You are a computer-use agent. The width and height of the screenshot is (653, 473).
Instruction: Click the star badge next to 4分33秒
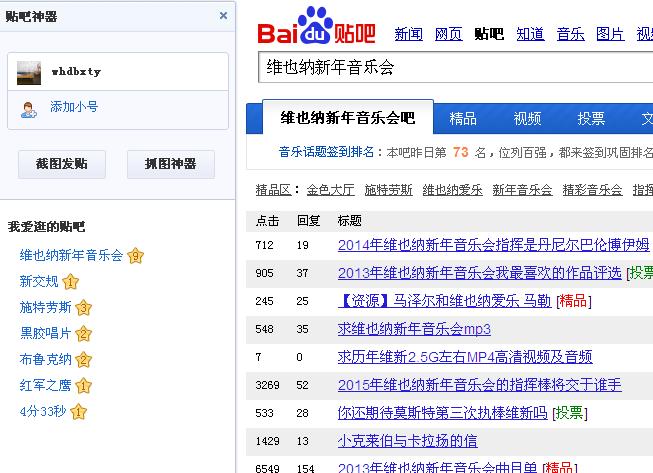coord(79,412)
